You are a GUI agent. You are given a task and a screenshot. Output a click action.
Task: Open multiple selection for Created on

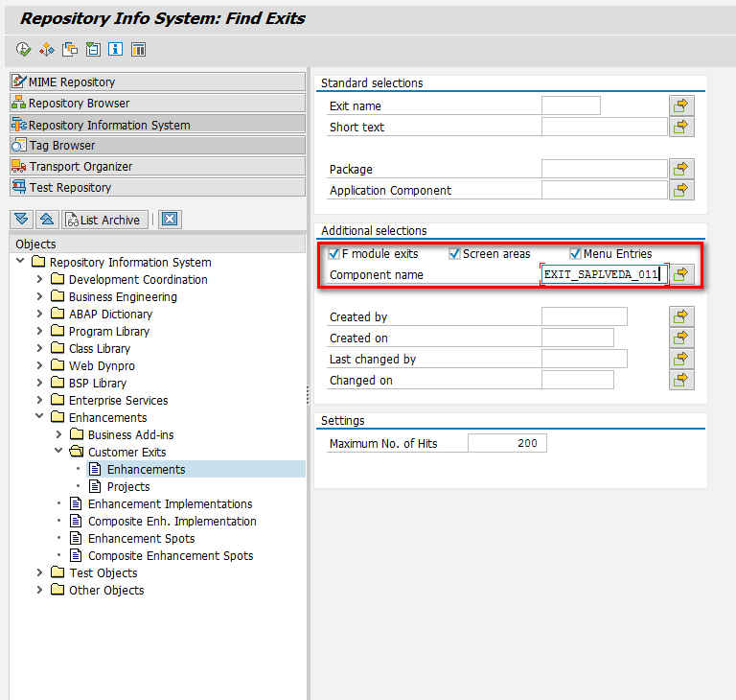point(681,338)
